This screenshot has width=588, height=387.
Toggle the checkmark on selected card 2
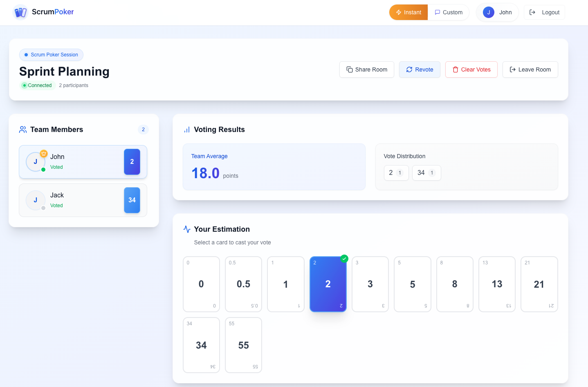(344, 258)
